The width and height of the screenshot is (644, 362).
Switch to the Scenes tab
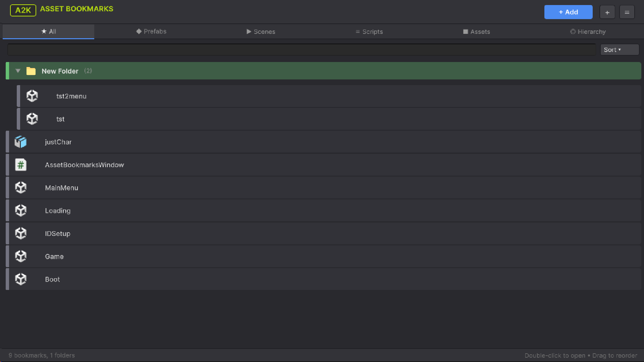[x=261, y=32]
